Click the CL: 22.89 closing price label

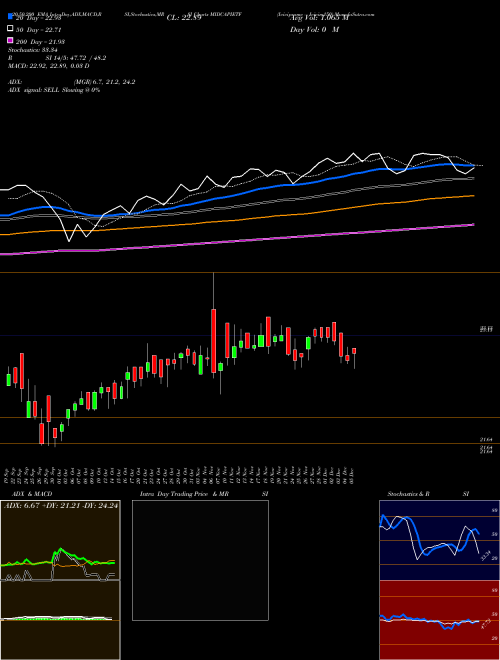pyautogui.click(x=184, y=18)
